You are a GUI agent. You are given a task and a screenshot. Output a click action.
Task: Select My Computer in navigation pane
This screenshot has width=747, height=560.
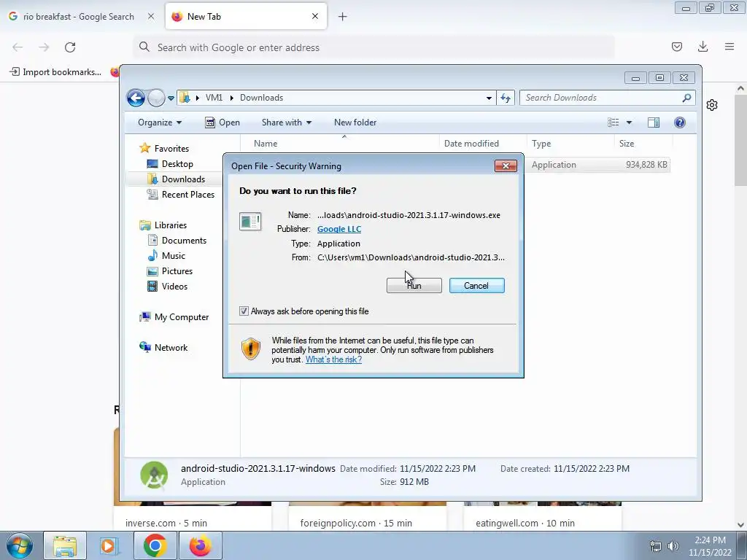coord(181,317)
